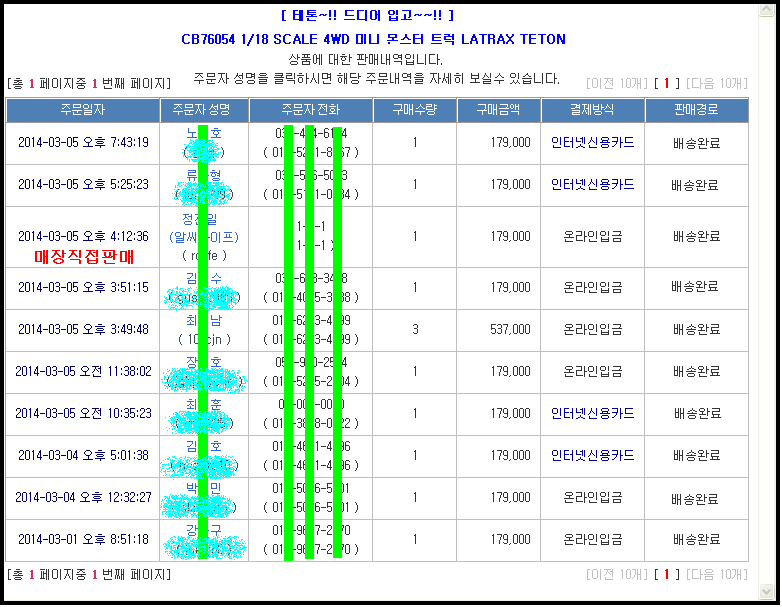Open the orderer name for the 오후 5:01:38 order

(x=204, y=446)
